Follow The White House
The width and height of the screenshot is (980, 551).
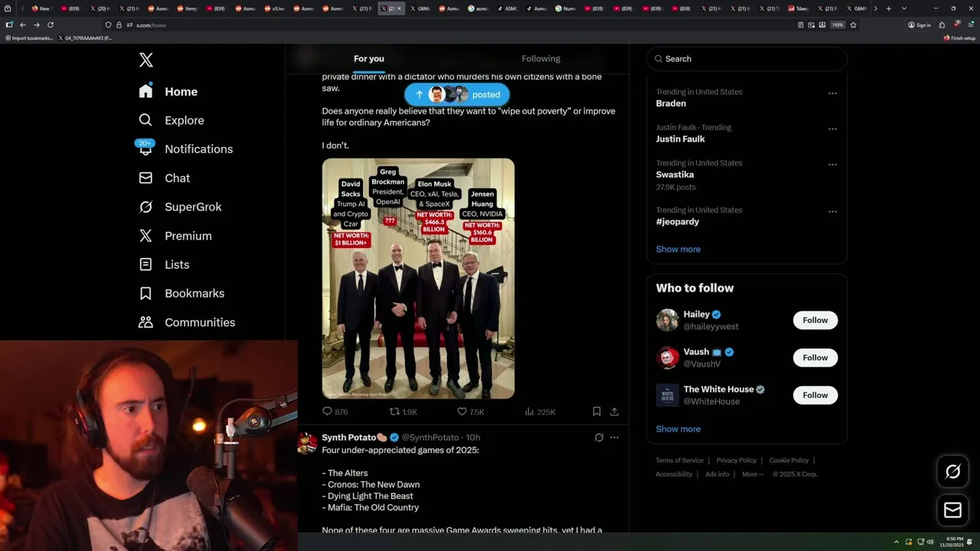coord(815,396)
